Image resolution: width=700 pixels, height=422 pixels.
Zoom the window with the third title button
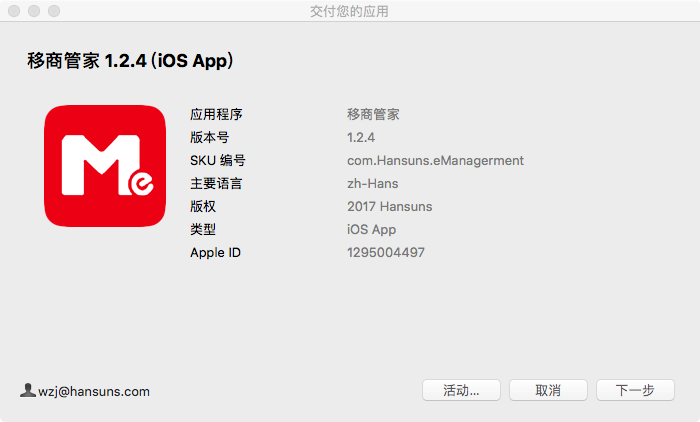54,11
